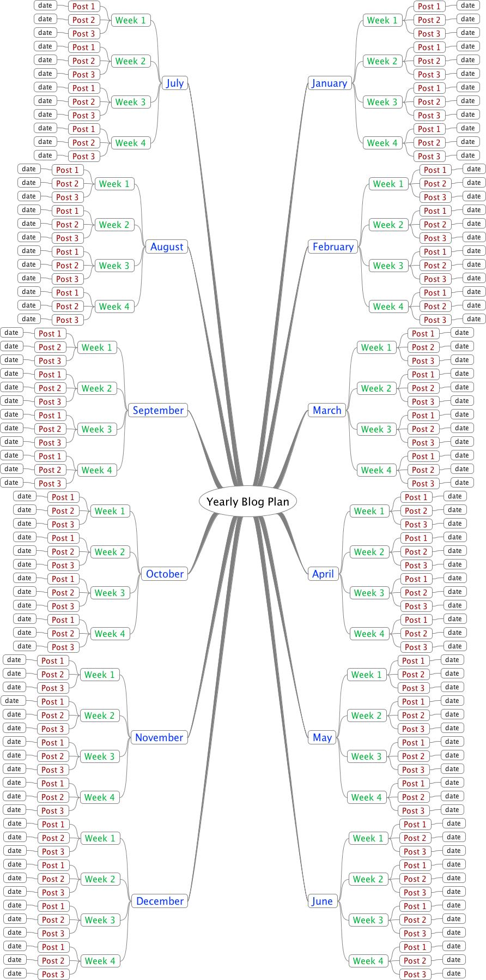
Task: Click the May month node
Action: coord(322,738)
